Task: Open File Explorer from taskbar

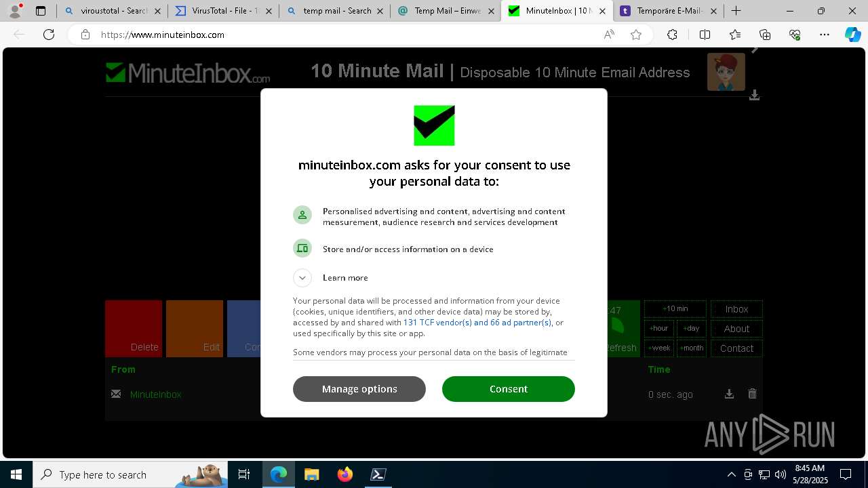Action: pyautogui.click(x=312, y=474)
